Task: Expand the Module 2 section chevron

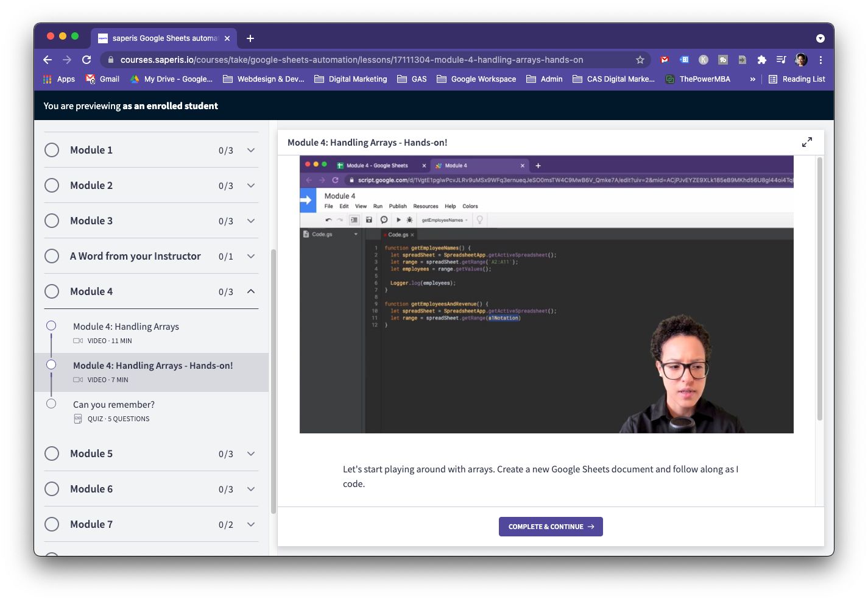Action: [251, 185]
